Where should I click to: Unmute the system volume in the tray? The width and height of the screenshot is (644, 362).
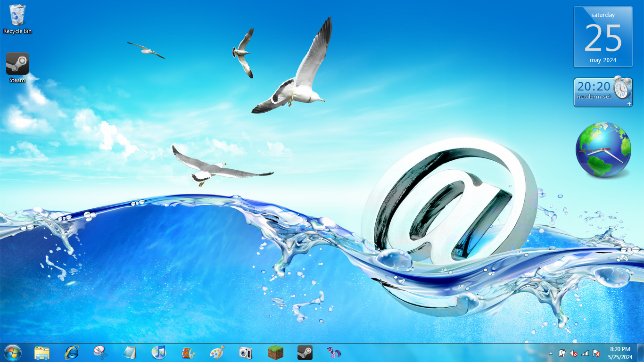(x=573, y=353)
